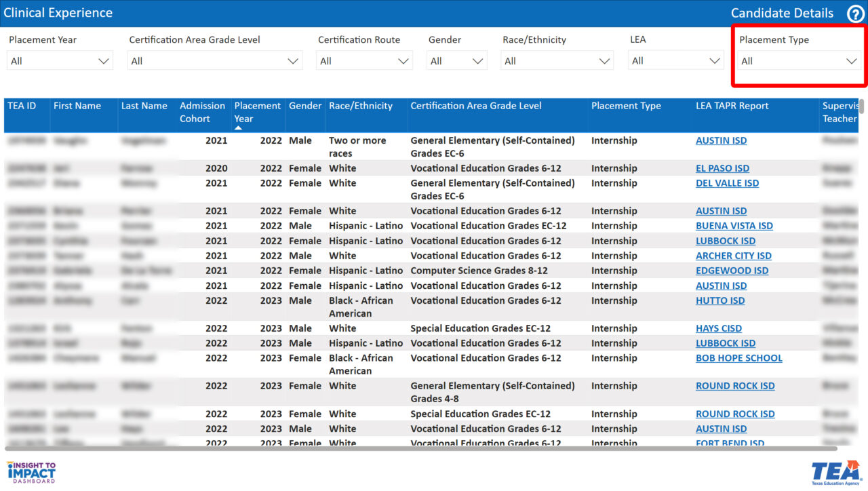The image size is (868, 491).
Task: Expand the Certification Area Grade Level filter
Action: coord(214,61)
